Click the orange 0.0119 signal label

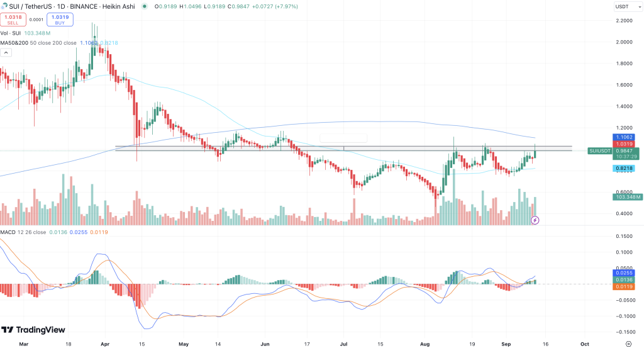[624, 286]
